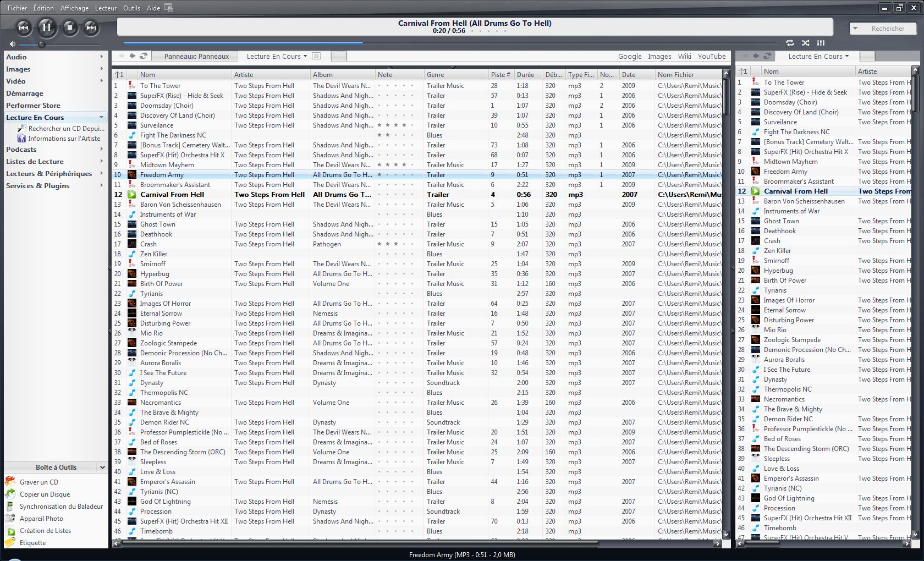Click the Synchronisation du Baladeur player icon
The width and height of the screenshot is (924, 561).
[x=10, y=506]
